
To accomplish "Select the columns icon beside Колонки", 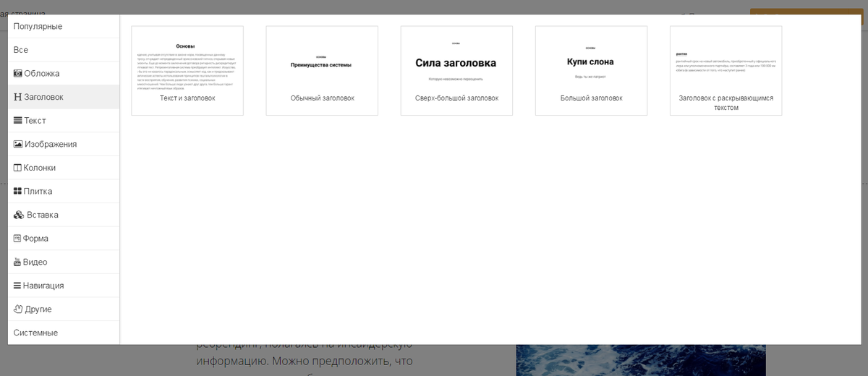I will pos(18,168).
